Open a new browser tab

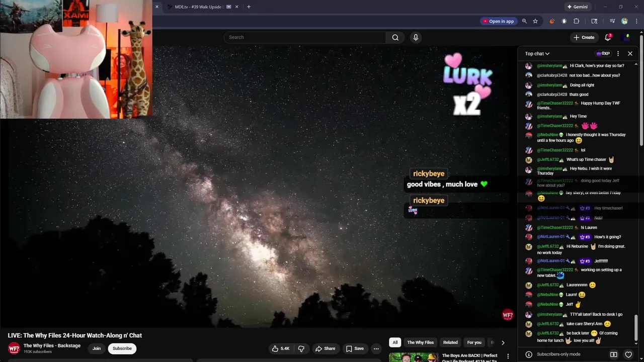pos(249,7)
